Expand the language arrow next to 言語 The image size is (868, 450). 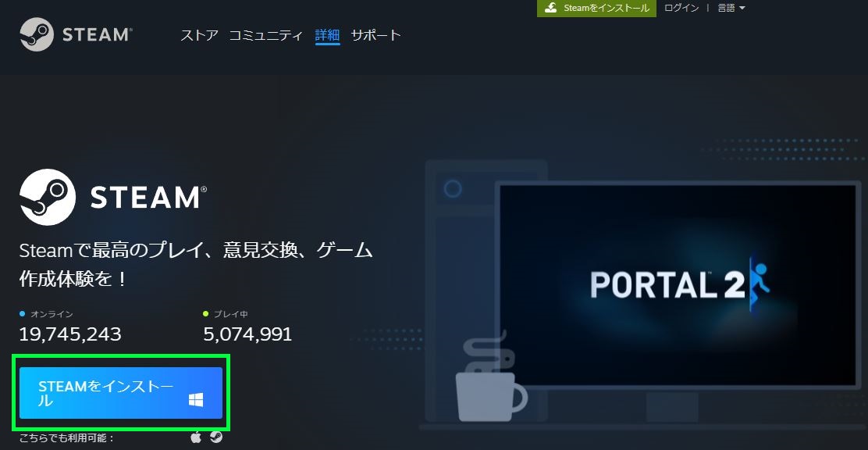tap(742, 8)
